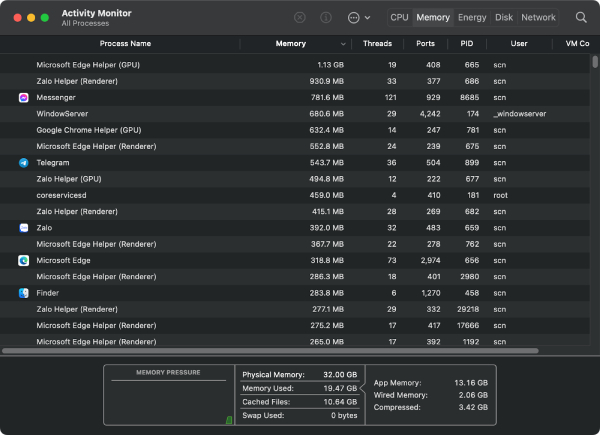Expand the chevron beside the ellipsis button
The height and width of the screenshot is (435, 600).
367,18
